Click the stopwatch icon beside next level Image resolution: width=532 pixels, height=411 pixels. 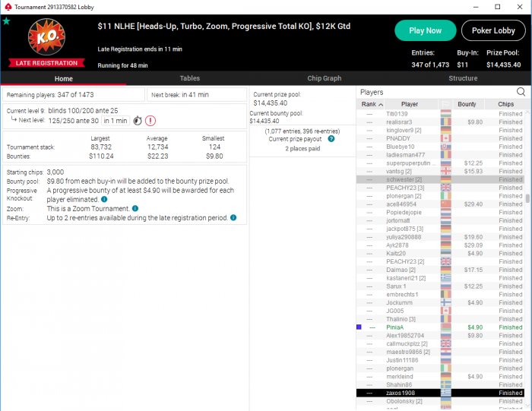138,120
